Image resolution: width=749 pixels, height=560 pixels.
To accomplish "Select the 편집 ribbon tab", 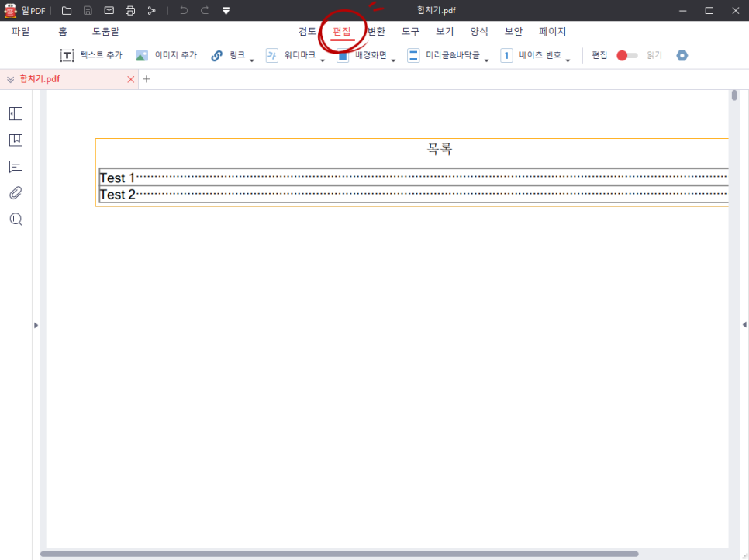I will click(x=341, y=32).
